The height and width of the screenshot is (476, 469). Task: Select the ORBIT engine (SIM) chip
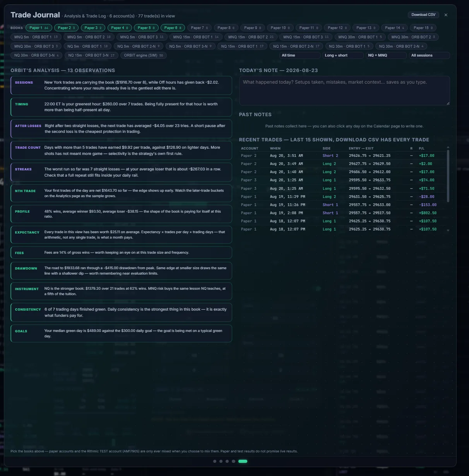[143, 55]
